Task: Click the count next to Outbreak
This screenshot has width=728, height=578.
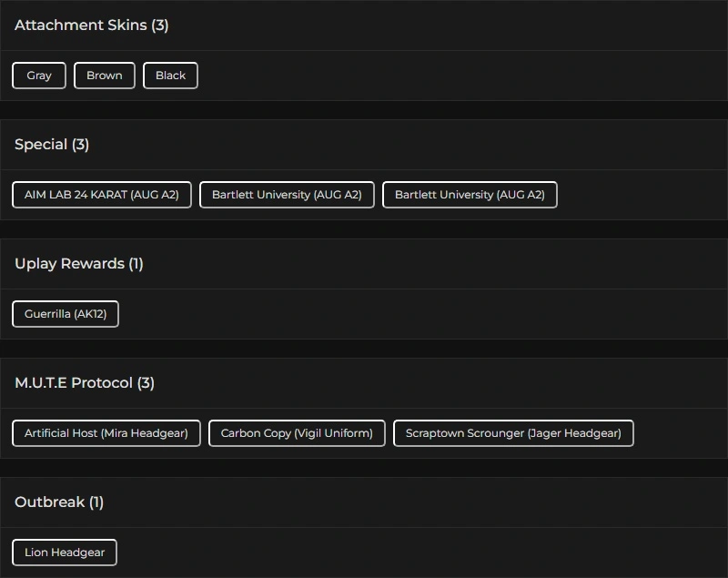Action: 96,502
